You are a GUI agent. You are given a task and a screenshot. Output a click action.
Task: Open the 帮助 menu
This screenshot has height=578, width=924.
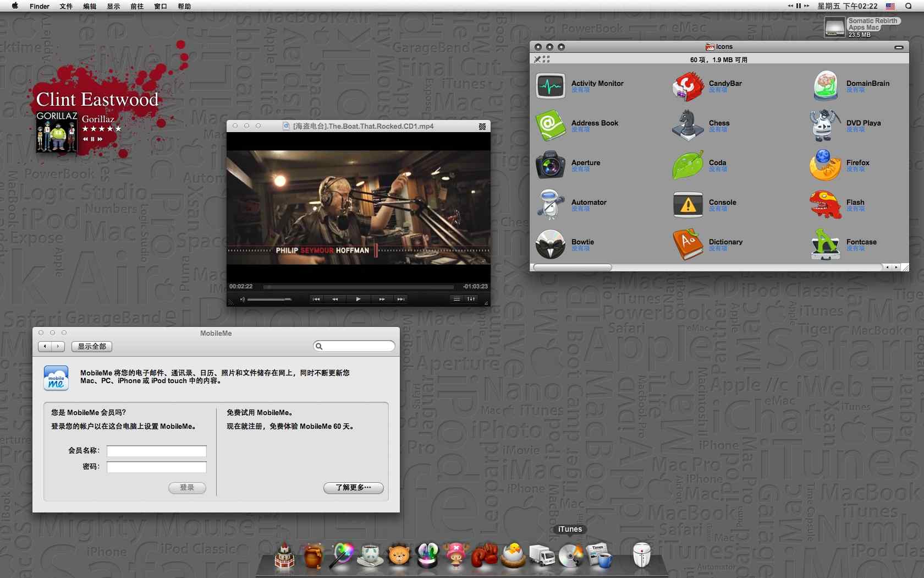[x=184, y=6]
